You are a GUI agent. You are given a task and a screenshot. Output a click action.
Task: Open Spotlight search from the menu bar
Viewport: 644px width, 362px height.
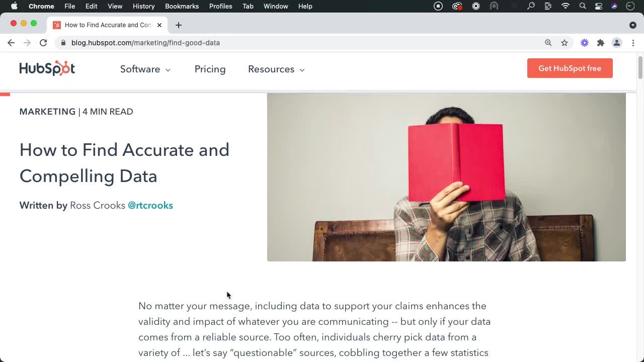coord(582,6)
